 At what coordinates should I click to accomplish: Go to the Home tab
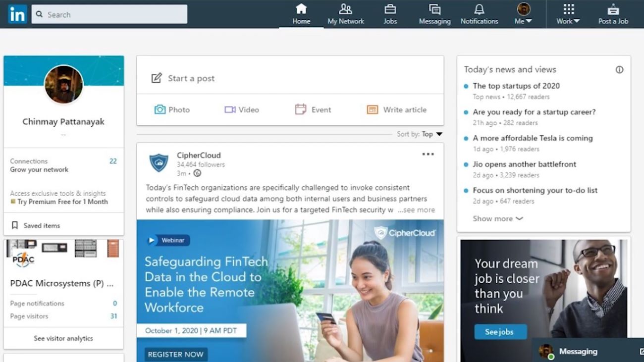click(301, 14)
